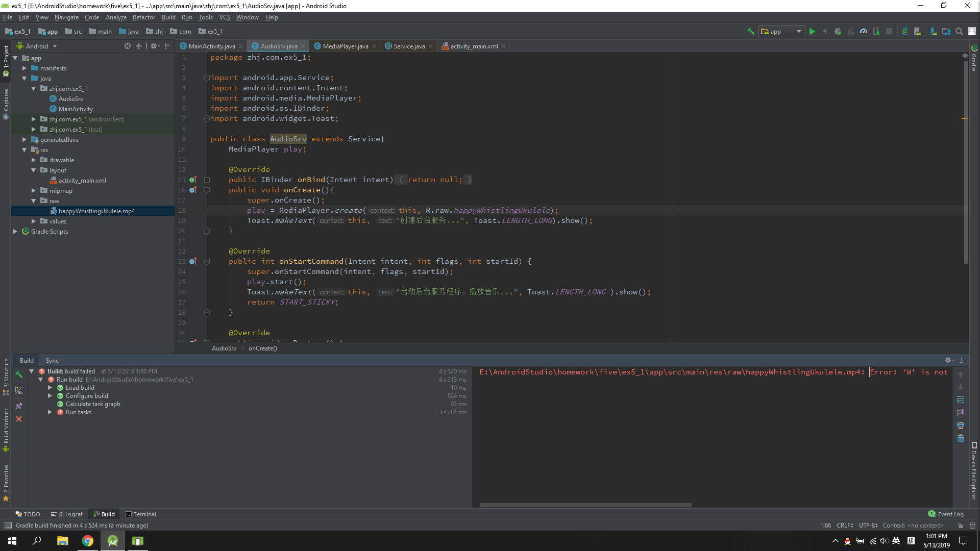Screen dimensions: 980x551
Task: Expand the Run tasks build node
Action: pos(50,412)
